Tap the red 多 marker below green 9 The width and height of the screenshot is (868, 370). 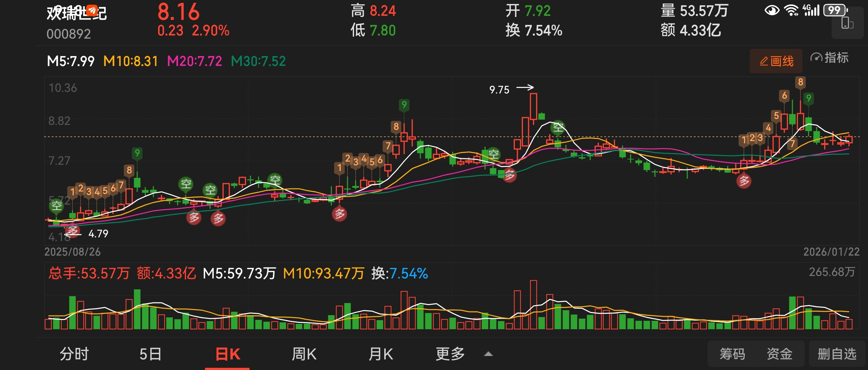[x=339, y=214]
